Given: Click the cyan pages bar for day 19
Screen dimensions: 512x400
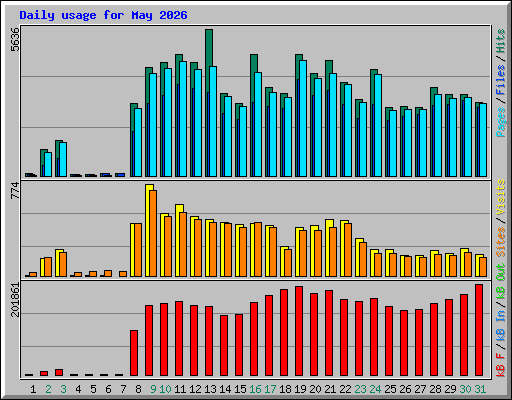Looking at the screenshot, I should pyautogui.click(x=303, y=118).
